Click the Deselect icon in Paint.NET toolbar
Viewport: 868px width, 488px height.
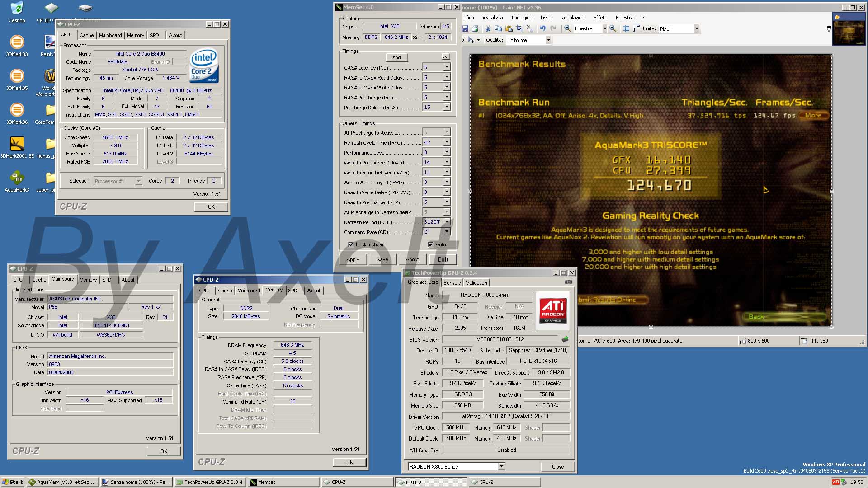(x=529, y=28)
